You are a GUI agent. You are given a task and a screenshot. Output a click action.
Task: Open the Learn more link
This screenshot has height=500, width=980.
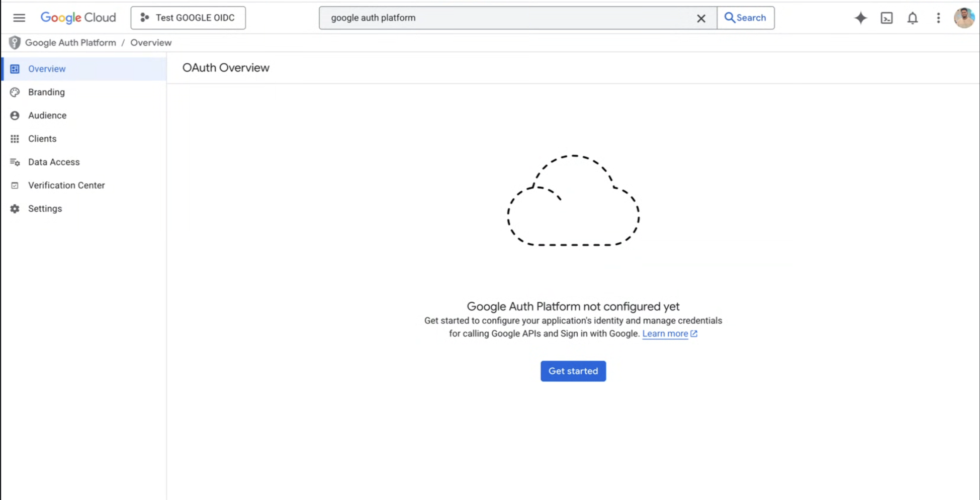click(666, 333)
